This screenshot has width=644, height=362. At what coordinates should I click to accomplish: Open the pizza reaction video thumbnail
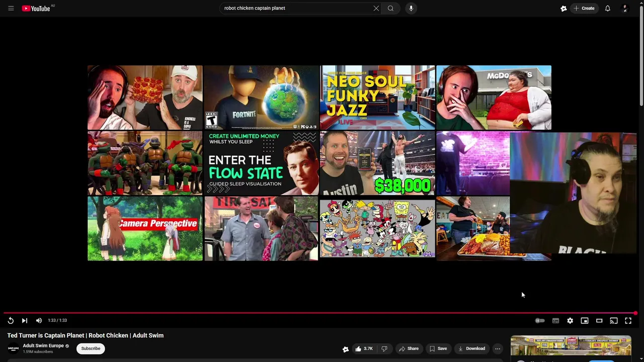pos(145,98)
